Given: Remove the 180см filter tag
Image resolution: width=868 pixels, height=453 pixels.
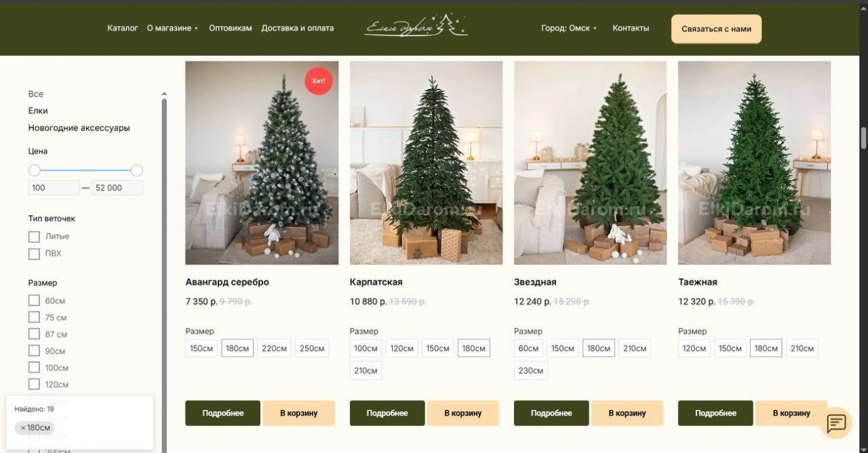Looking at the screenshot, I should coord(34,427).
